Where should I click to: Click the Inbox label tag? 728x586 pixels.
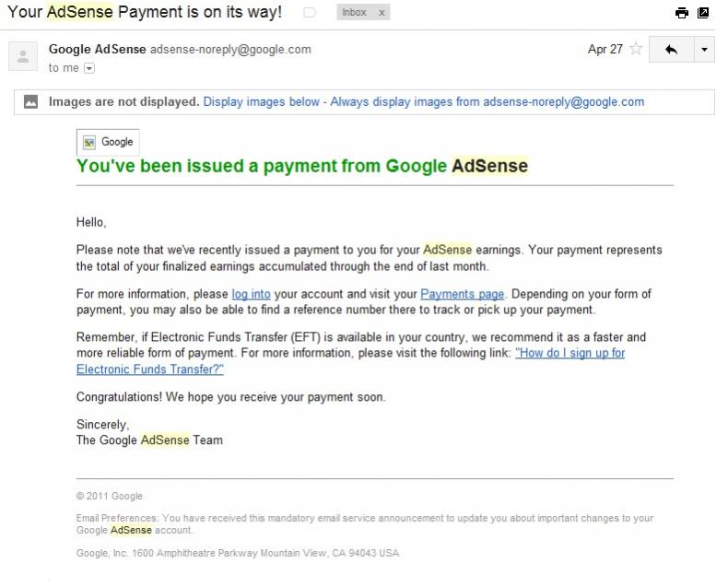(x=354, y=13)
